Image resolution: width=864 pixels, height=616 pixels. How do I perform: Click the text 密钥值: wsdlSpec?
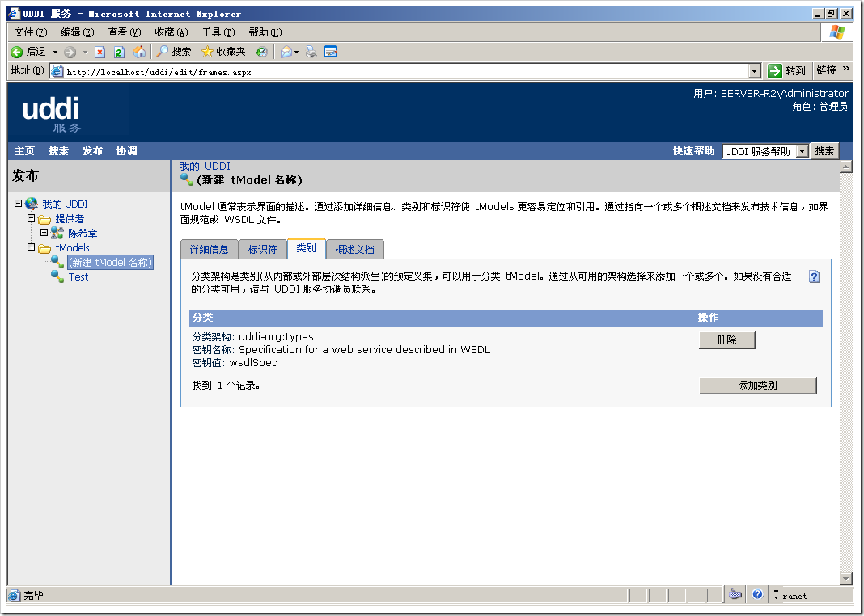(x=235, y=363)
